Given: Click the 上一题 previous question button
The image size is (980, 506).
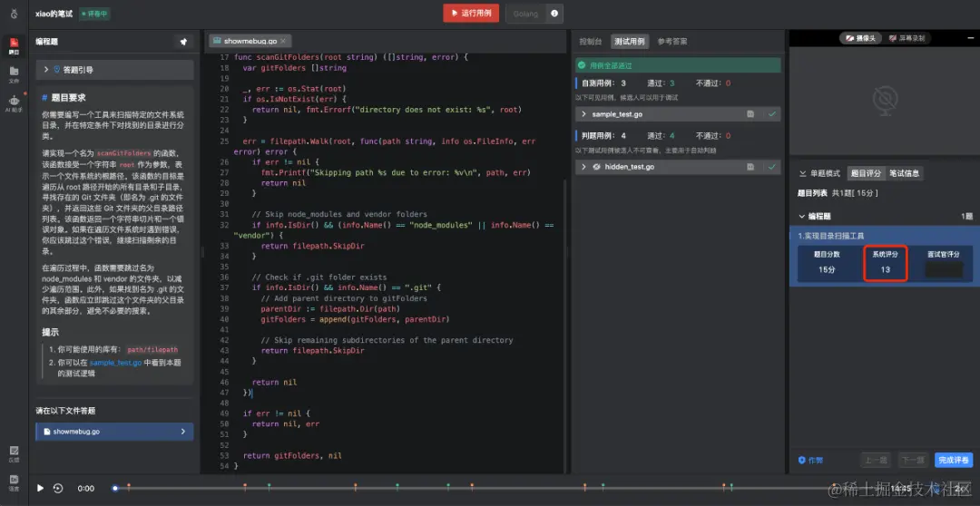Looking at the screenshot, I should coord(875,461).
